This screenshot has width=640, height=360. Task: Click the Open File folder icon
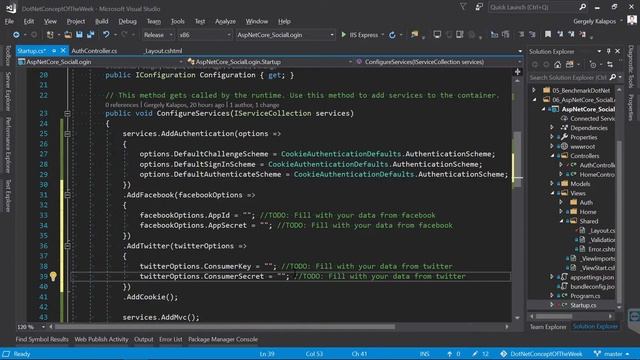68,35
